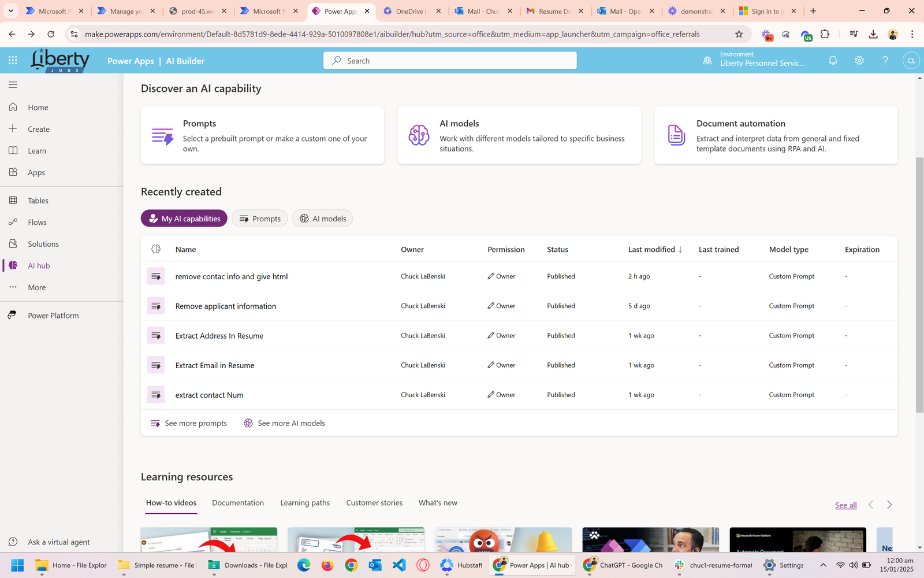Open the What's new tab
The width and height of the screenshot is (924, 578).
[438, 503]
